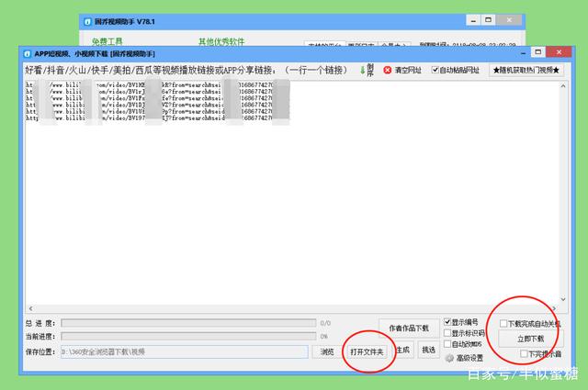Open 其他优秀软件 menu in background window
This screenshot has width=588, height=390.
(221, 41)
